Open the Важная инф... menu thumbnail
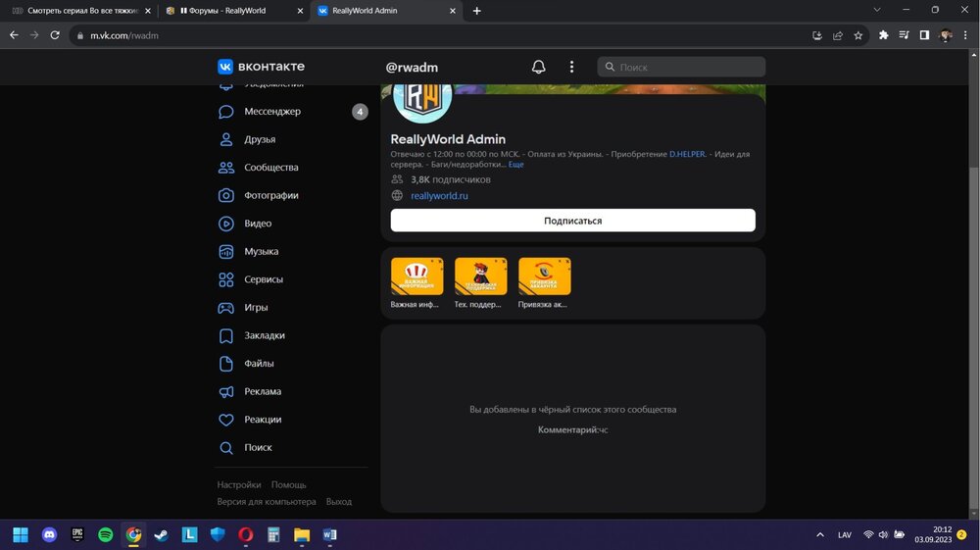This screenshot has height=550, width=980. (416, 276)
